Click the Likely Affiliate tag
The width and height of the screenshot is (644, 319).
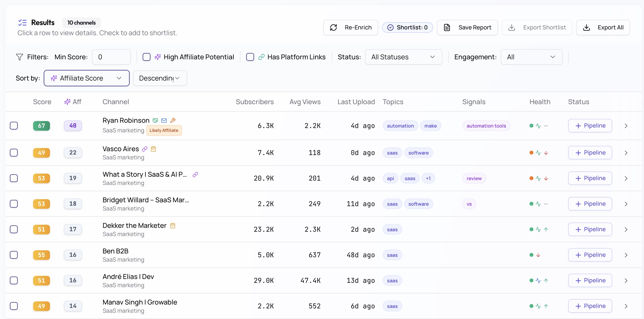164,130
